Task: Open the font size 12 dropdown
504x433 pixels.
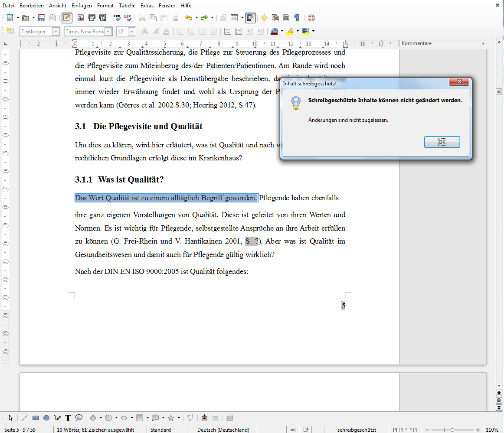Action: point(131,32)
